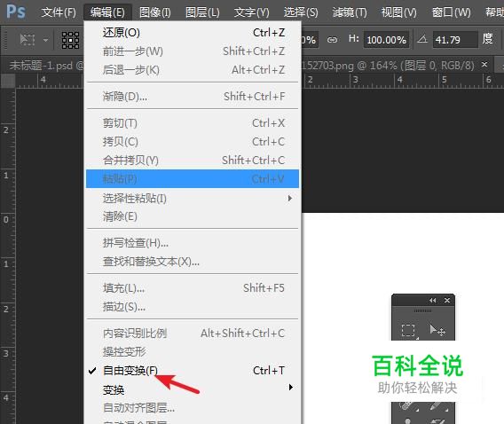This screenshot has height=424, width=504.
Task: Close the floating tools panel
Action: 447,301
